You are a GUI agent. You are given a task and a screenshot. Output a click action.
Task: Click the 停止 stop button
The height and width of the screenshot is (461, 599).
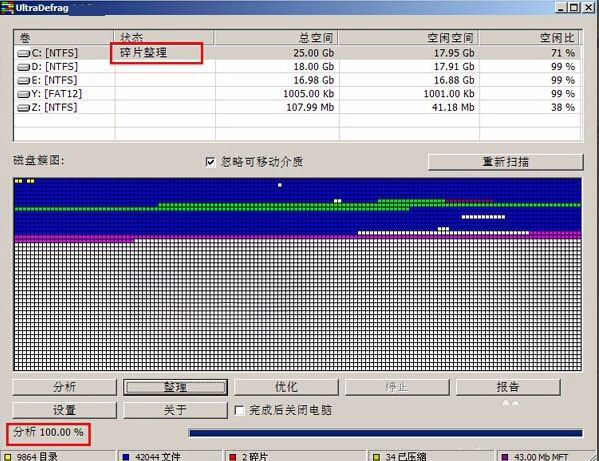[x=397, y=387]
